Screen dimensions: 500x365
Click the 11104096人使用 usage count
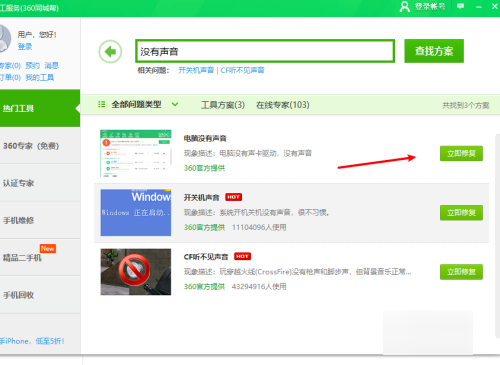pyautogui.click(x=259, y=227)
